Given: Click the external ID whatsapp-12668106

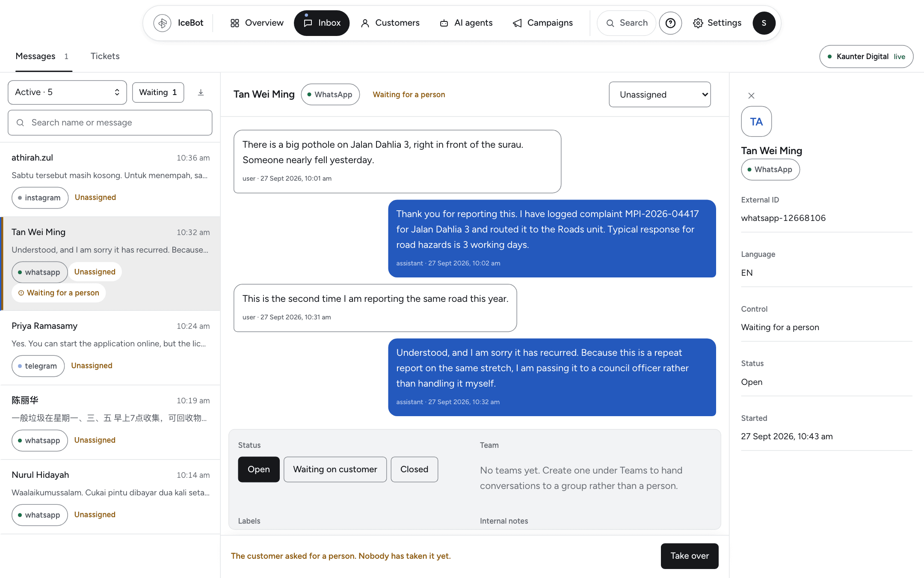Looking at the screenshot, I should coord(783,218).
